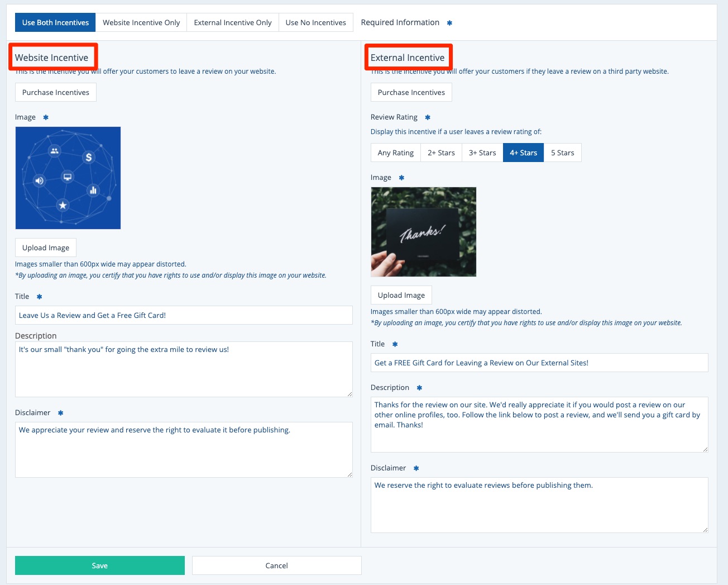The image size is (728, 585).
Task: Pick the 3+ Stars rating
Action: pos(482,153)
